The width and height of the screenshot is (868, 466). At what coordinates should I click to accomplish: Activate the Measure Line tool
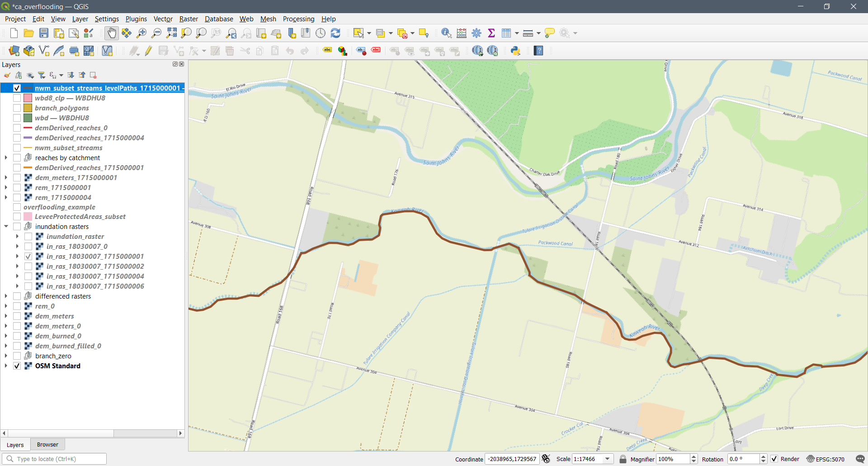pos(528,33)
